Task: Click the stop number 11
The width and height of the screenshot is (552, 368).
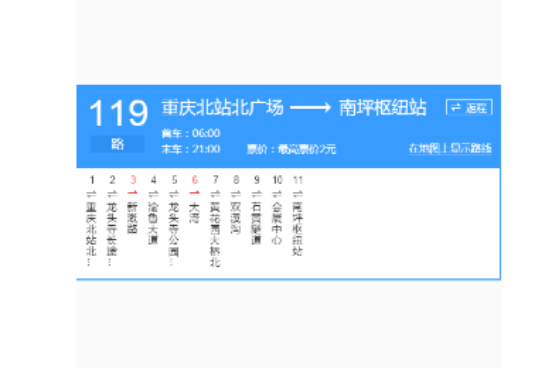Action: click(298, 180)
